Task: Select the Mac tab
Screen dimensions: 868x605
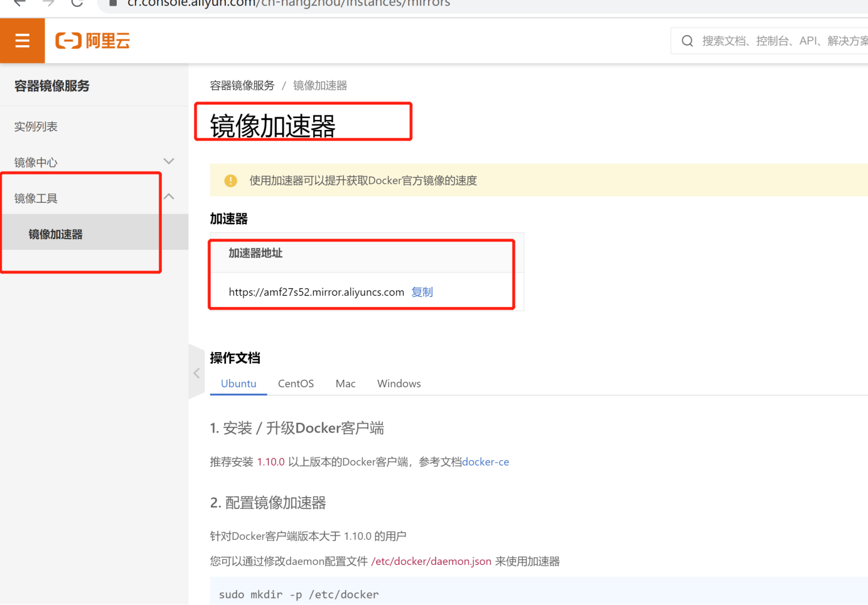Action: pyautogui.click(x=345, y=383)
